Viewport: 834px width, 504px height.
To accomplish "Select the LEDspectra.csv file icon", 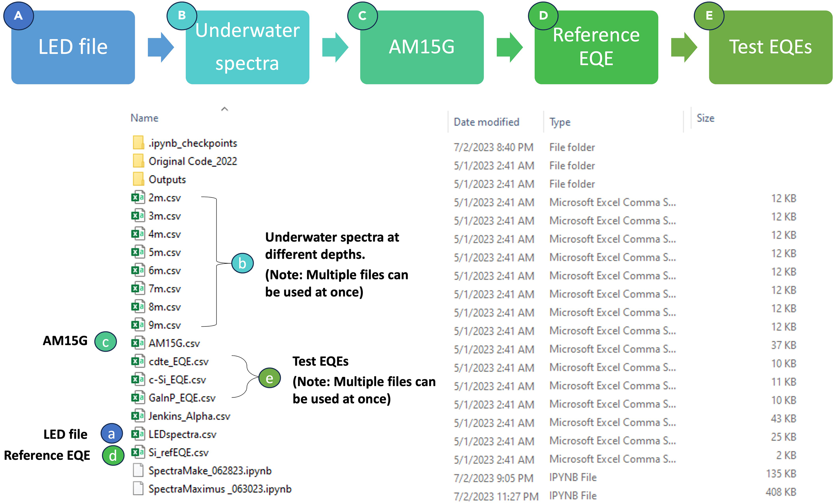I will pos(138,434).
